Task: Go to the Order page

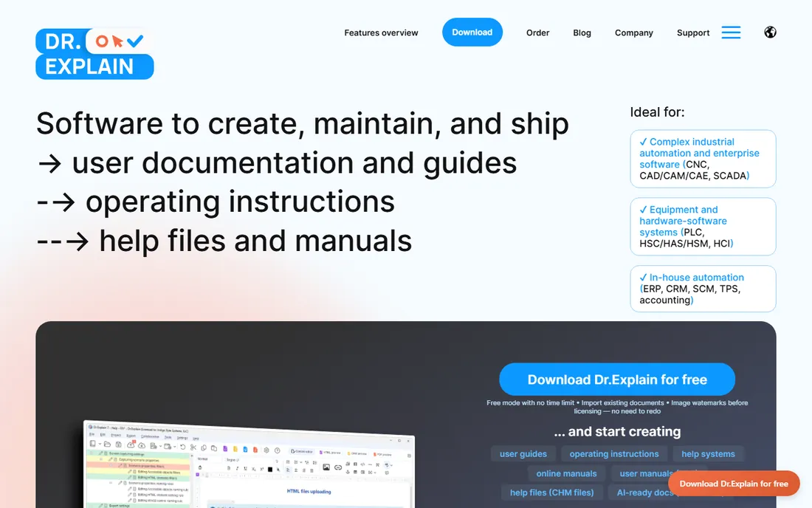Action: coord(537,32)
